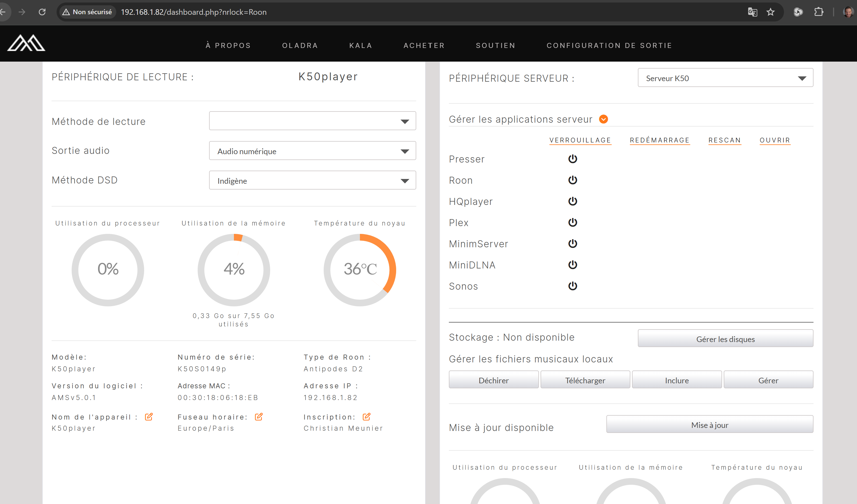Image resolution: width=857 pixels, height=504 pixels.
Task: Open the KALA menu item
Action: click(360, 45)
